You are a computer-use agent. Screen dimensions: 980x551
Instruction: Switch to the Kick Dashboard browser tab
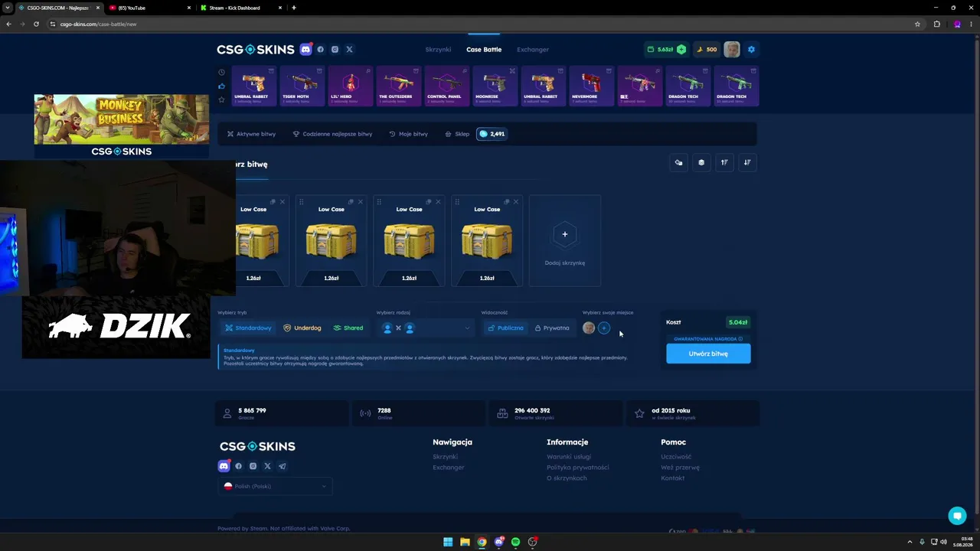(x=241, y=8)
